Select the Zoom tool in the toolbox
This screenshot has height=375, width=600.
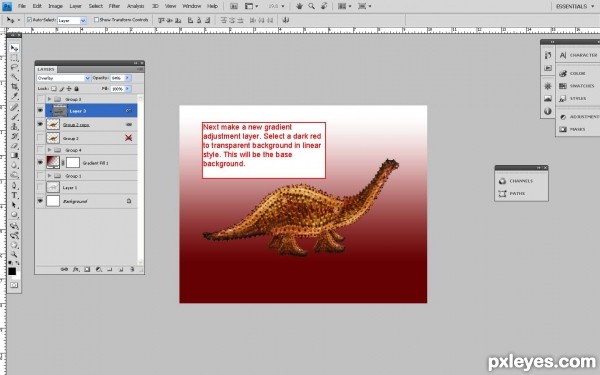tap(14, 254)
